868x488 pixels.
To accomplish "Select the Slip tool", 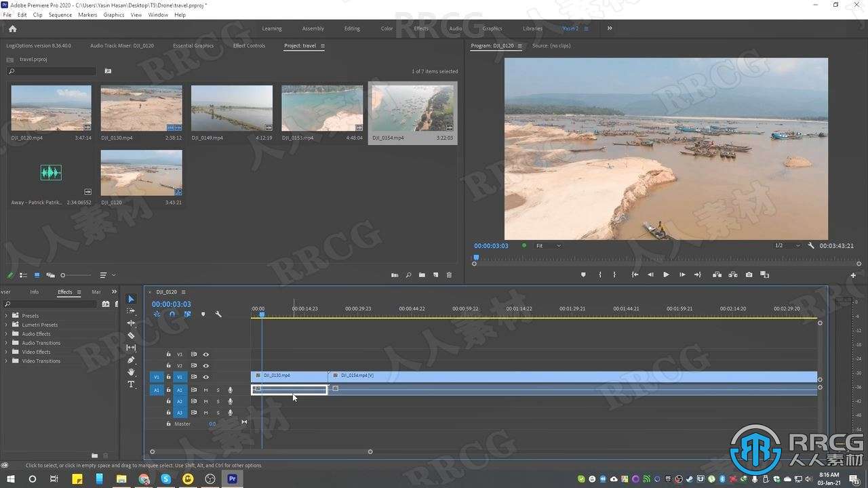I will tap(131, 348).
